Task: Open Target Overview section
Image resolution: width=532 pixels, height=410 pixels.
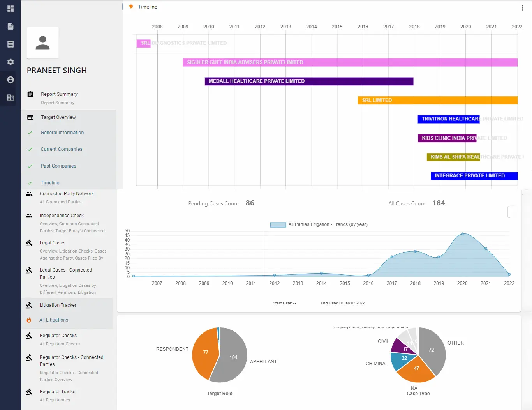Action: [x=58, y=117]
